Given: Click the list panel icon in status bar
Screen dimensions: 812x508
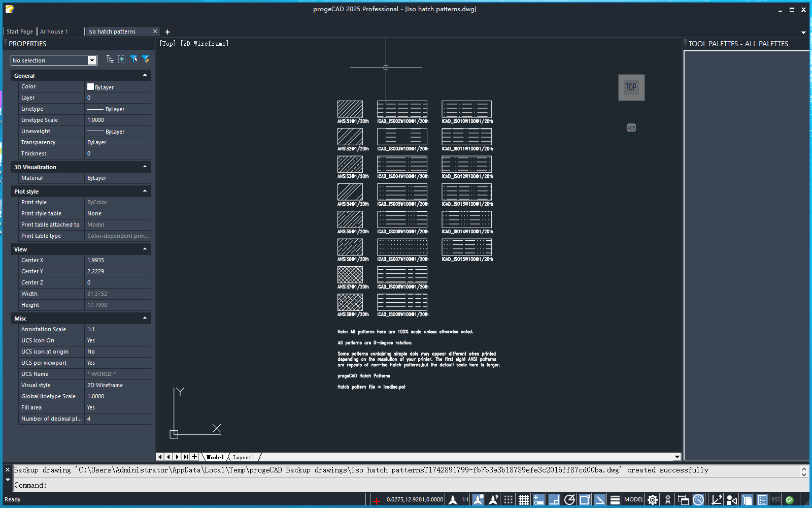Looking at the screenshot, I should (x=762, y=500).
